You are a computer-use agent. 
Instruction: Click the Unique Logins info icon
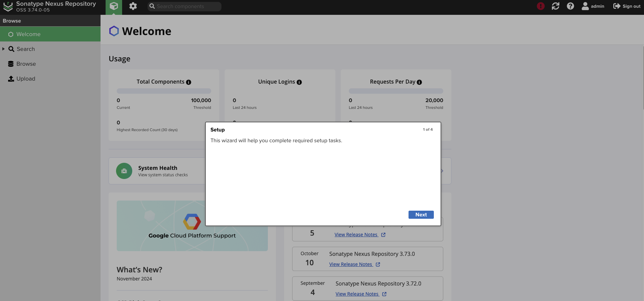coord(299,82)
